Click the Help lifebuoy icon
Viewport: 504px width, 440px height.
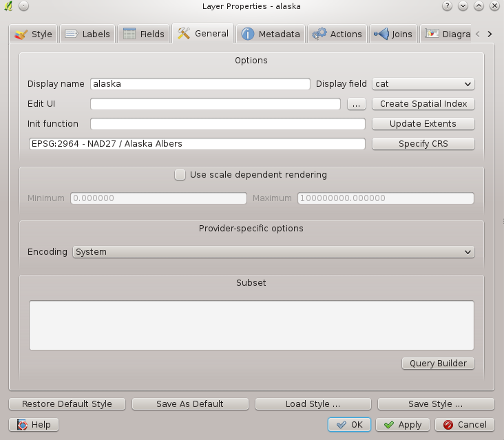tap(22, 425)
